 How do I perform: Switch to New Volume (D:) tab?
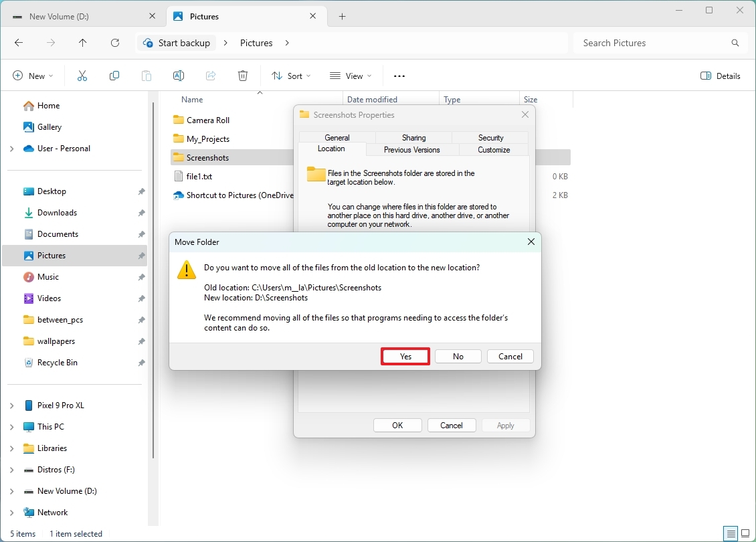[x=83, y=17]
